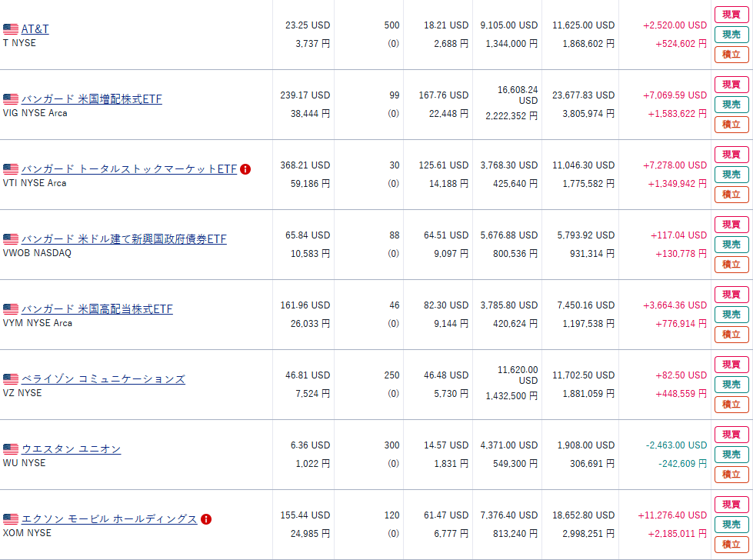Image resolution: width=753 pixels, height=560 pixels.
Task: Click 積立 button for VTI ETF
Action: (x=731, y=194)
